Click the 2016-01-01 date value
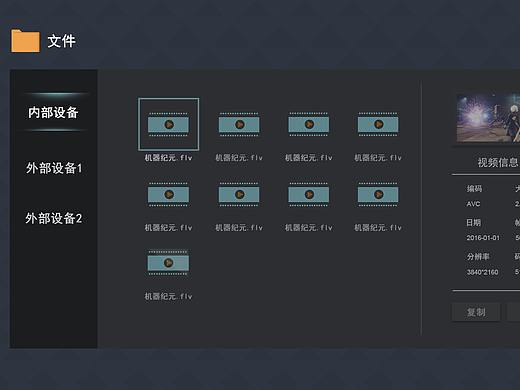 tap(483, 238)
